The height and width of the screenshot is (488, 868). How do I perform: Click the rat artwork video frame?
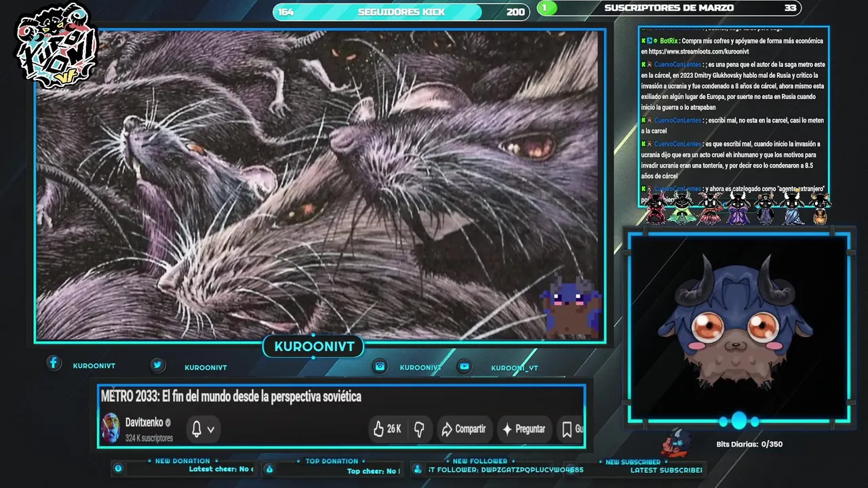click(320, 185)
